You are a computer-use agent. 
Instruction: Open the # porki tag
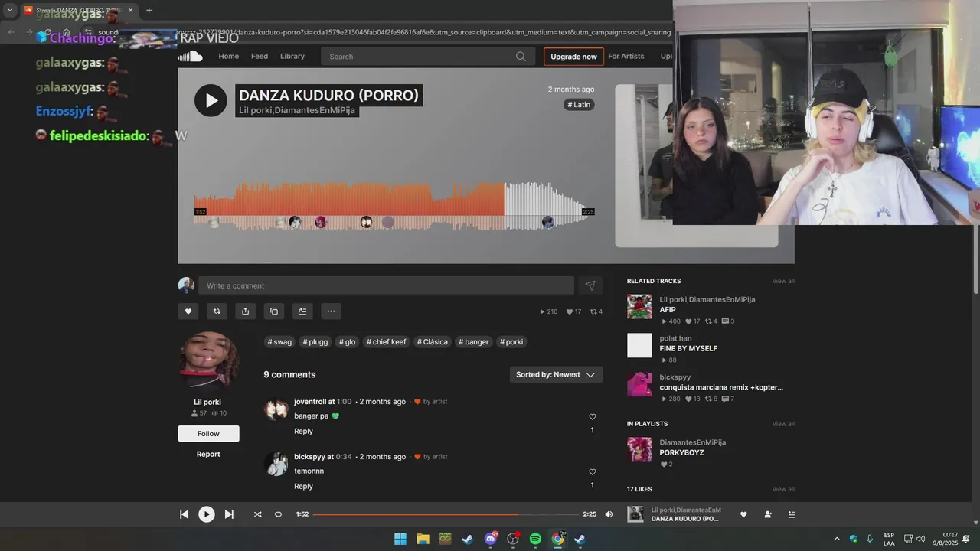tap(511, 342)
